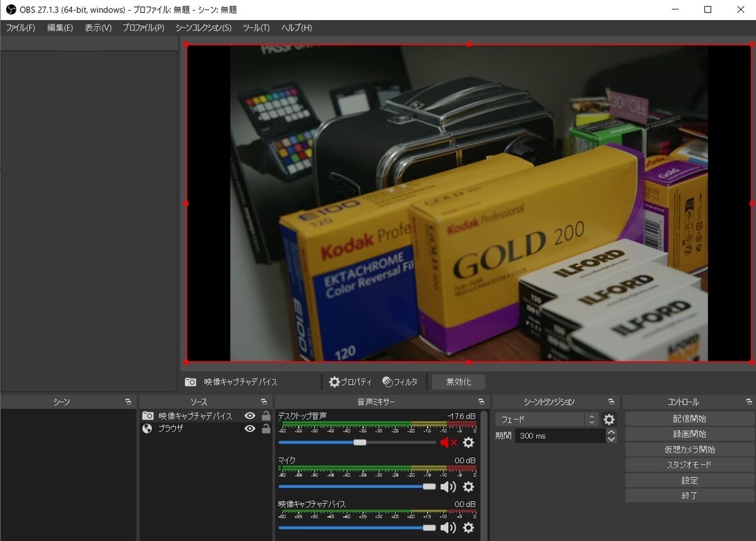Screen dimensions: 756x541
Task: Click the デスクトップ音声 label in the mixer
Action: point(302,416)
